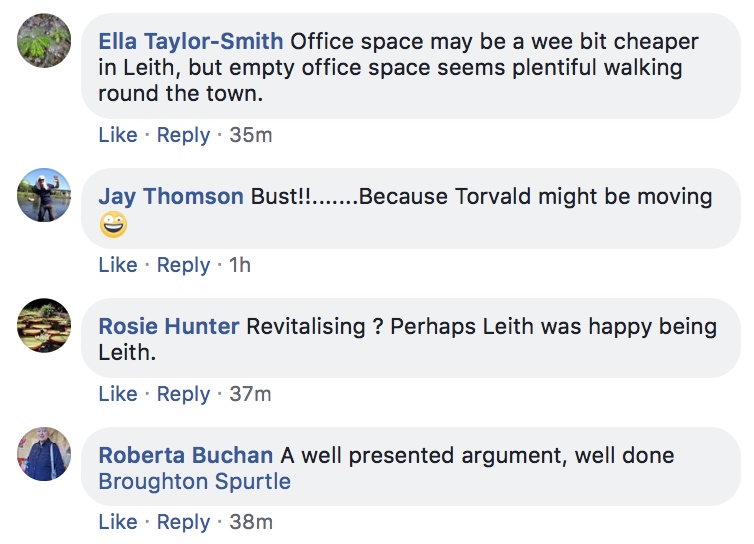
Task: Reply to Rosie Hunter's comment
Action: 183,394
